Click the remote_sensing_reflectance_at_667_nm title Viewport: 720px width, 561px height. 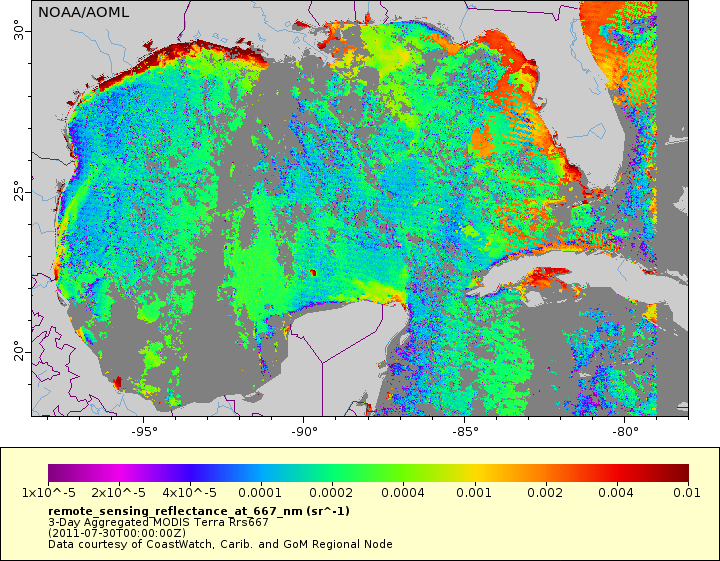click(x=199, y=511)
